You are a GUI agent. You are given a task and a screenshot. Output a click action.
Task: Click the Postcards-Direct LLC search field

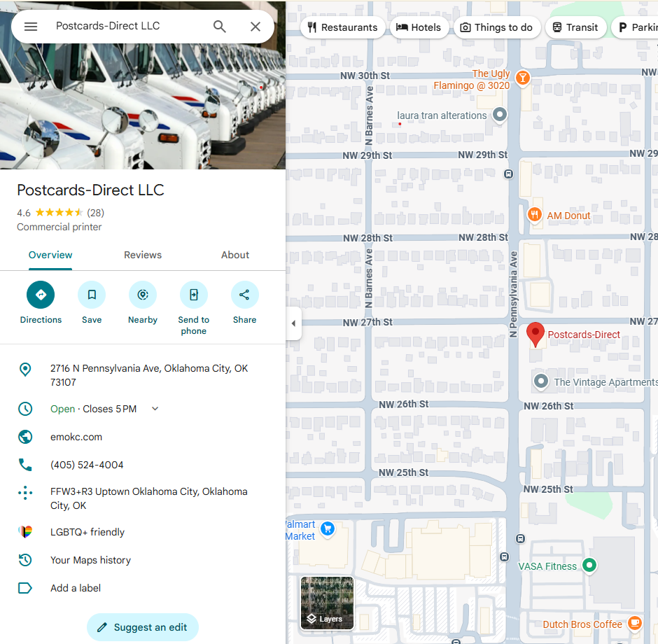[x=126, y=26]
